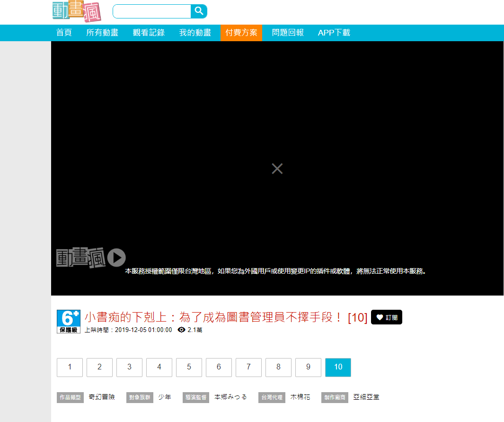Open the APP下載 navigation link
The height and width of the screenshot is (422, 504).
[x=334, y=33]
